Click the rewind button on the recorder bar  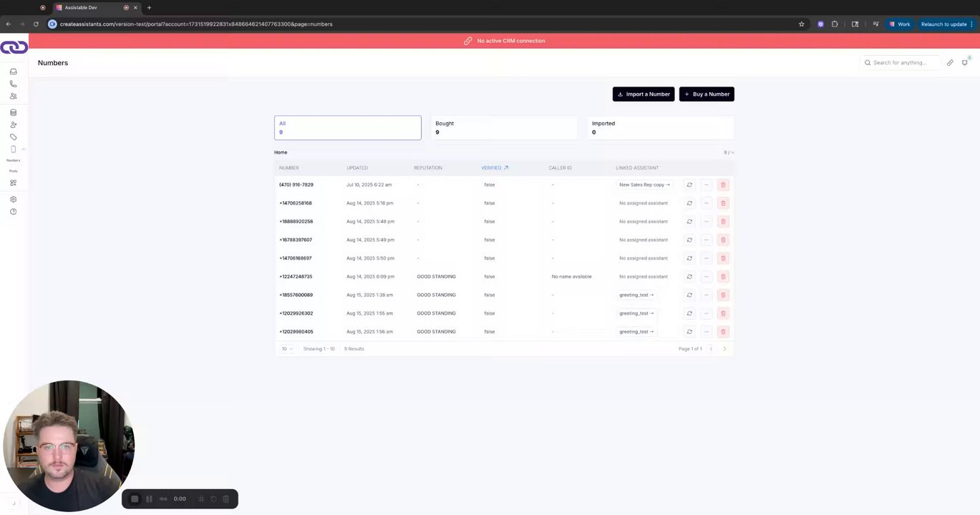click(x=163, y=499)
